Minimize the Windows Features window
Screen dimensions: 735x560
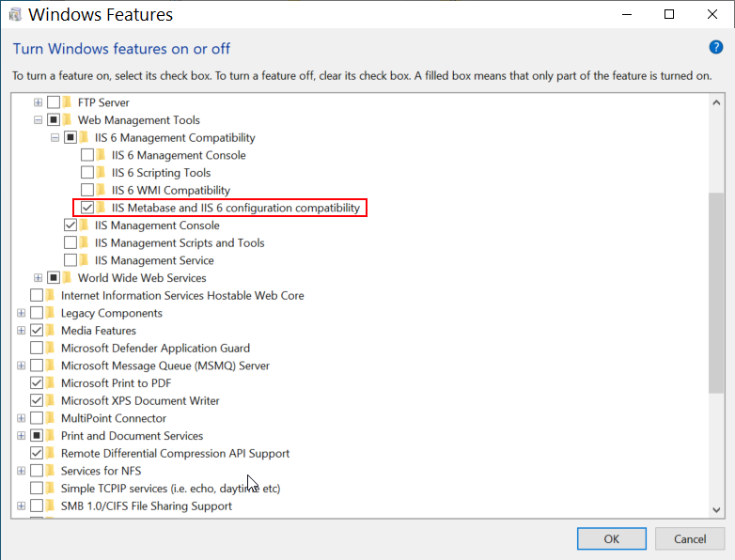627,14
